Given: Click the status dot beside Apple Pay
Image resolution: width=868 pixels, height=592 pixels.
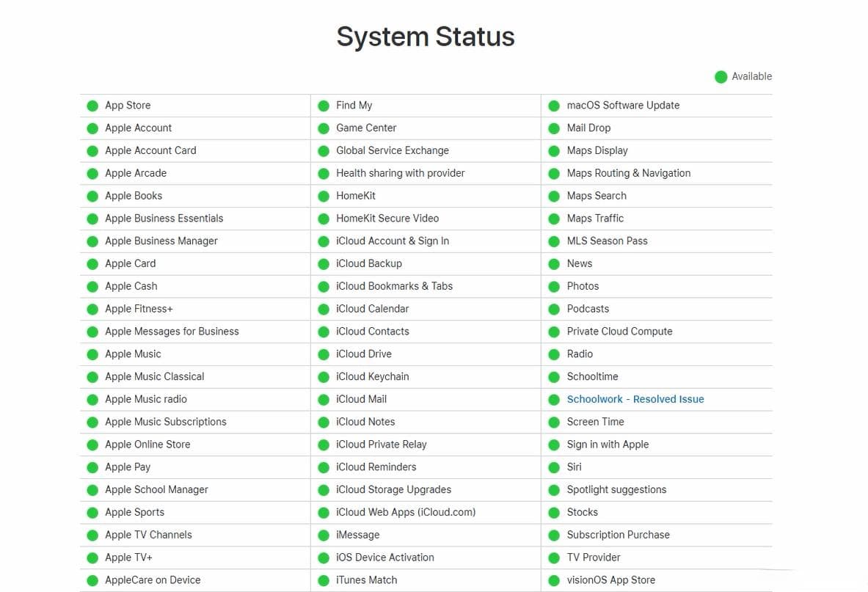Looking at the screenshot, I should (x=92, y=467).
